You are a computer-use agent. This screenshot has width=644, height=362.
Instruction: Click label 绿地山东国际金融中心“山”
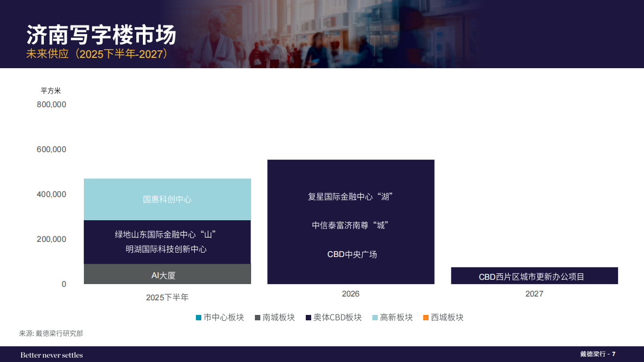pyautogui.click(x=166, y=234)
